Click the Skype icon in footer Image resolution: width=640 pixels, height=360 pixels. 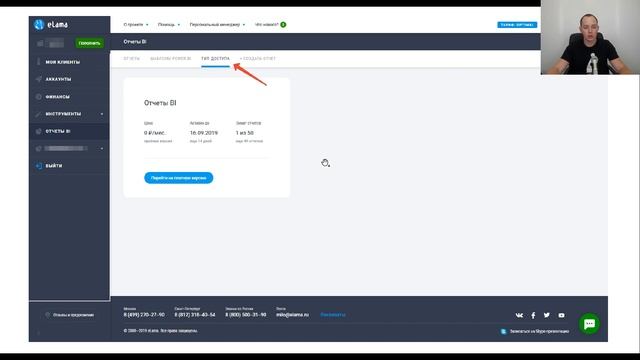(503, 331)
